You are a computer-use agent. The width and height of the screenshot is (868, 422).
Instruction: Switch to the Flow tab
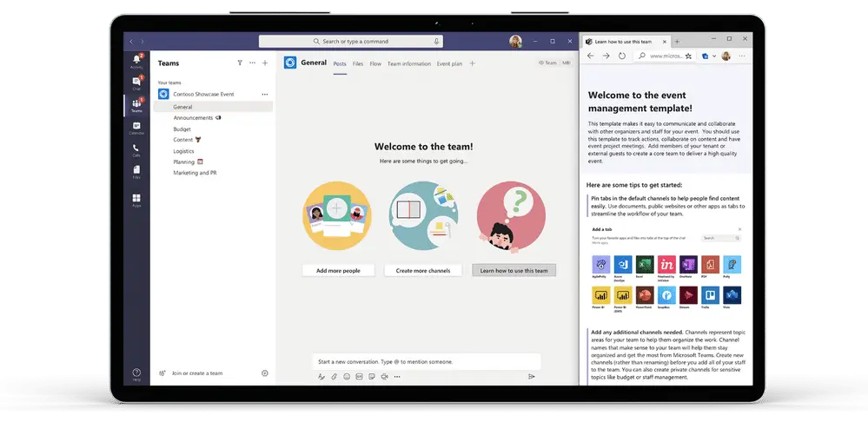375,63
